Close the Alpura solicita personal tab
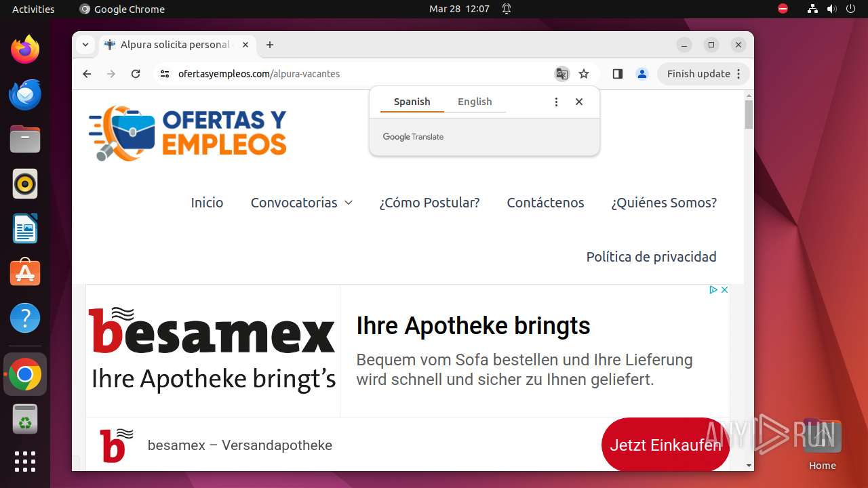This screenshot has width=868, height=488. pos(245,45)
